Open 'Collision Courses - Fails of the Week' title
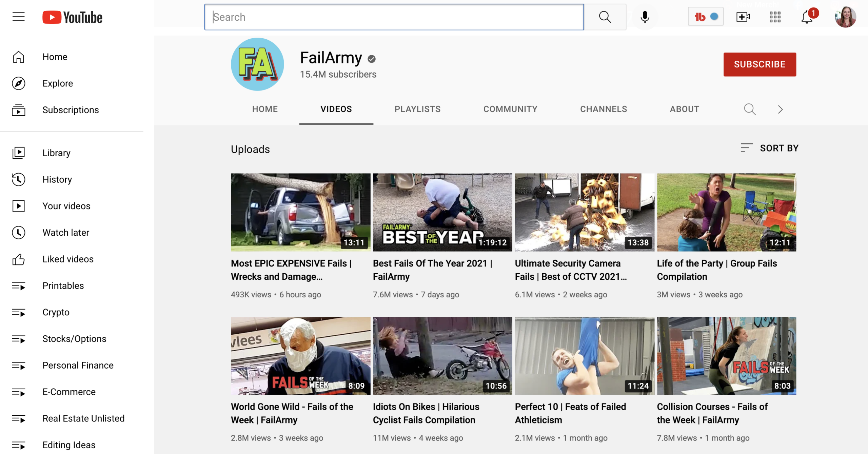Screen dimensions: 868x454 click(712, 413)
